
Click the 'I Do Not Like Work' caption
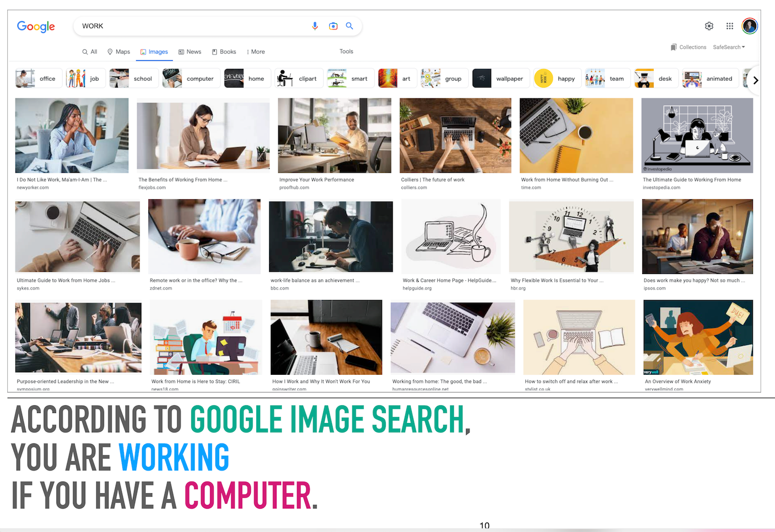pyautogui.click(x=62, y=180)
